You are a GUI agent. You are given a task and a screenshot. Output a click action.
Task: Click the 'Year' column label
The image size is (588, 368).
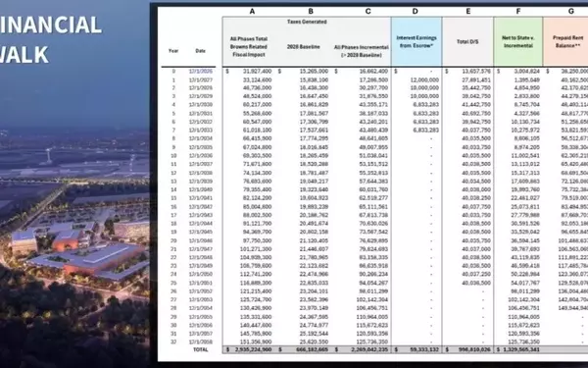click(x=173, y=51)
